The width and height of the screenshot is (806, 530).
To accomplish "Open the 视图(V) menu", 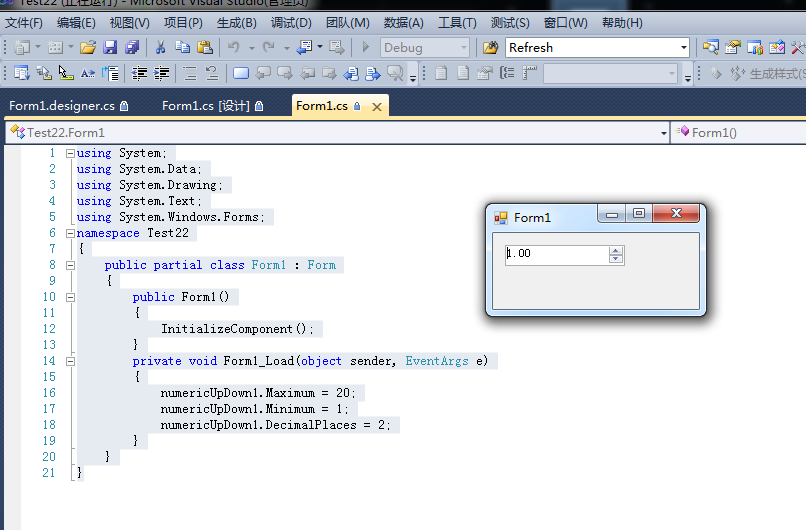I will point(130,23).
